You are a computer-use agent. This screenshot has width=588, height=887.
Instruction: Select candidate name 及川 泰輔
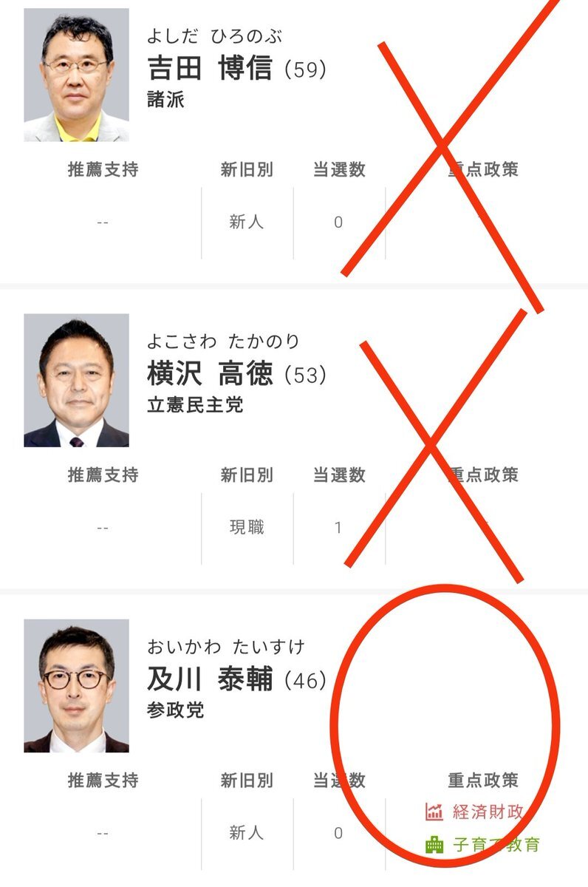tap(210, 679)
